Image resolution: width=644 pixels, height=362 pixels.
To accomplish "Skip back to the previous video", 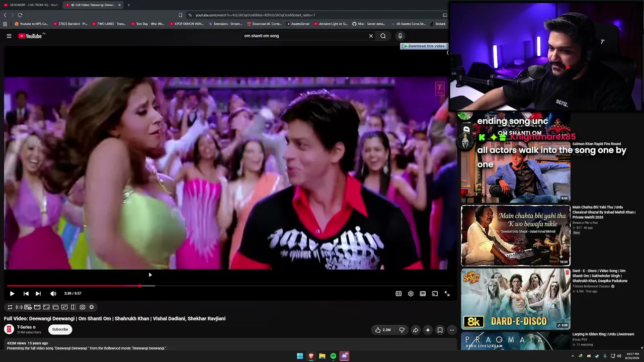I will 26,294.
